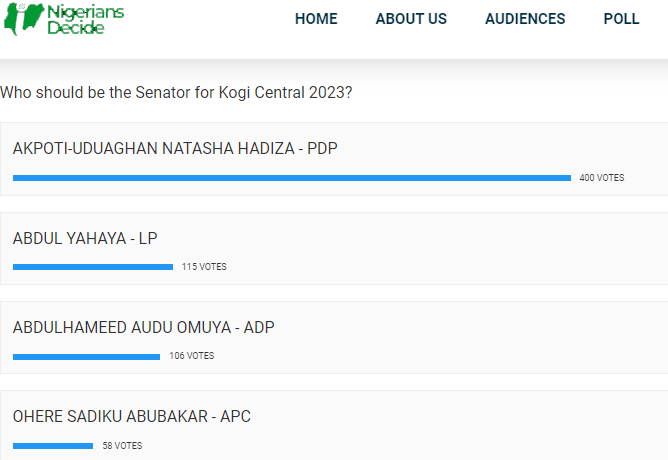Click the 400 VOTES count label
This screenshot has width=668, height=460.
[x=602, y=178]
